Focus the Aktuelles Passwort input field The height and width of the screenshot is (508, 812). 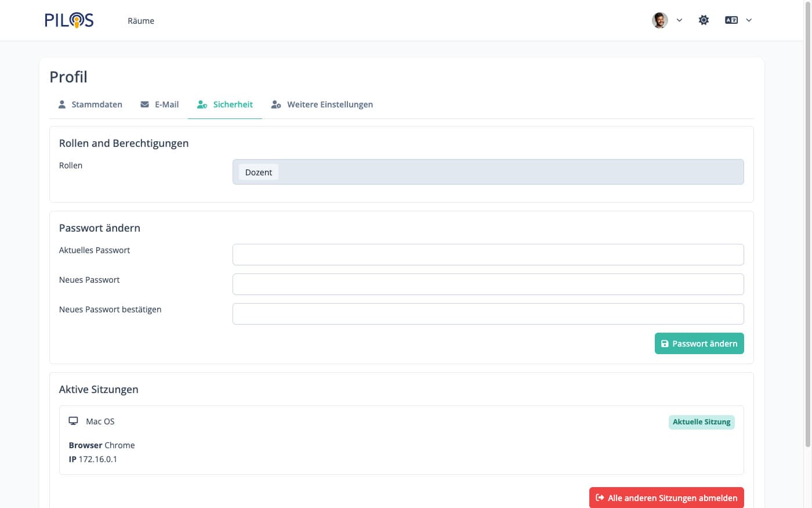coord(488,254)
